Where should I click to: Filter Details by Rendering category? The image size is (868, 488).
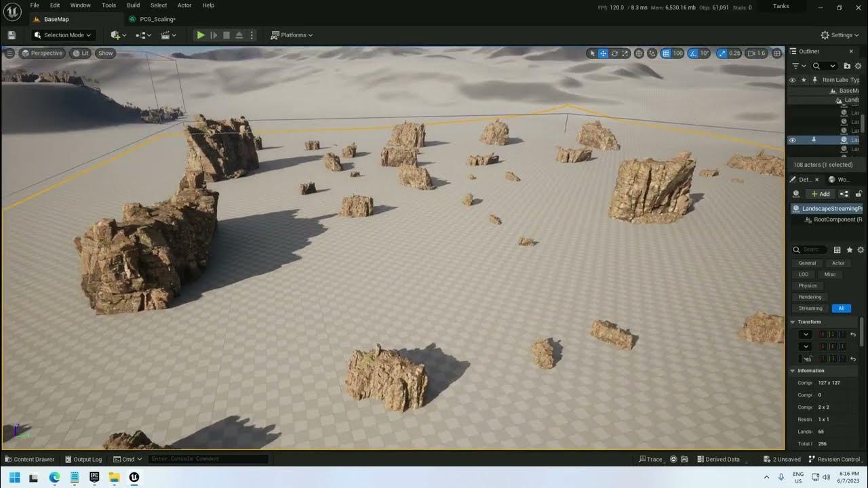pyautogui.click(x=810, y=297)
